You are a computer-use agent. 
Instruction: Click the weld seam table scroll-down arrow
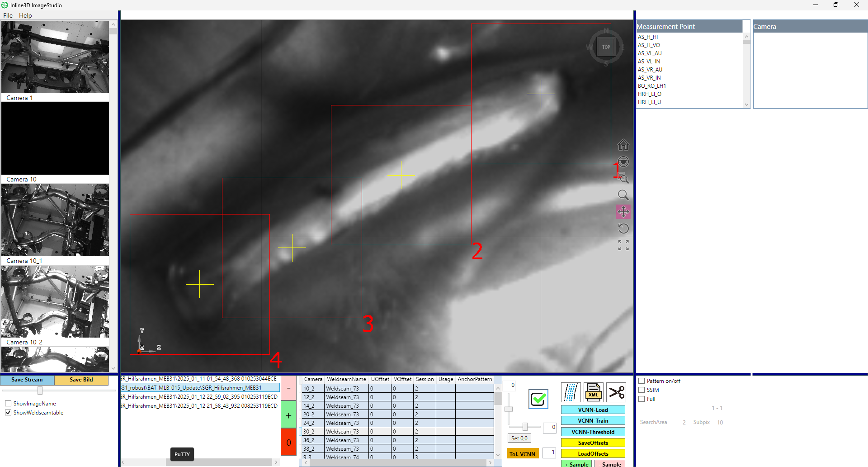tap(498, 455)
